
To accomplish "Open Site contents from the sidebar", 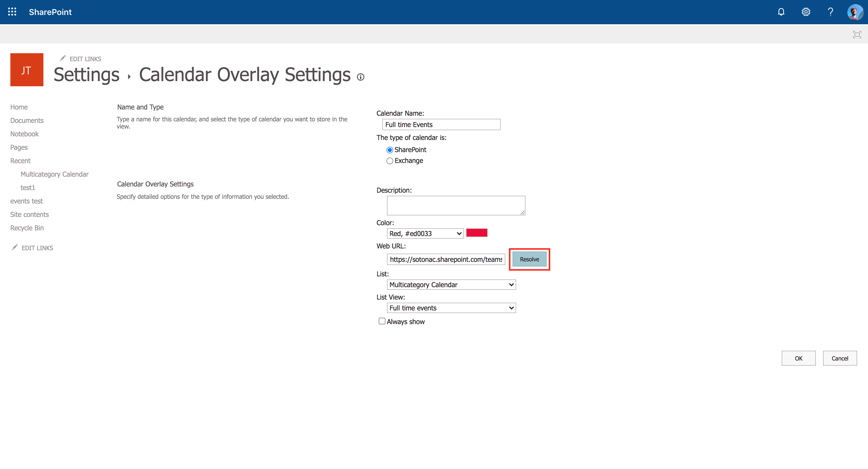I will pos(29,214).
